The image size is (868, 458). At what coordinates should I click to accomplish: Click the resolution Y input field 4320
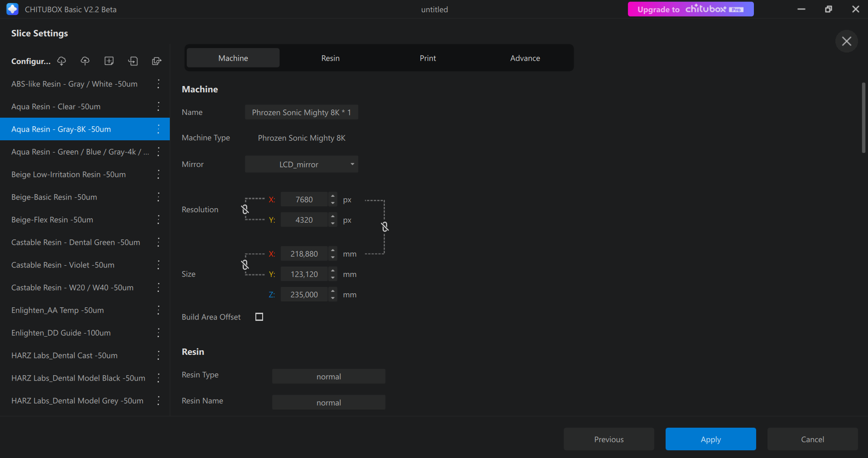pyautogui.click(x=304, y=220)
